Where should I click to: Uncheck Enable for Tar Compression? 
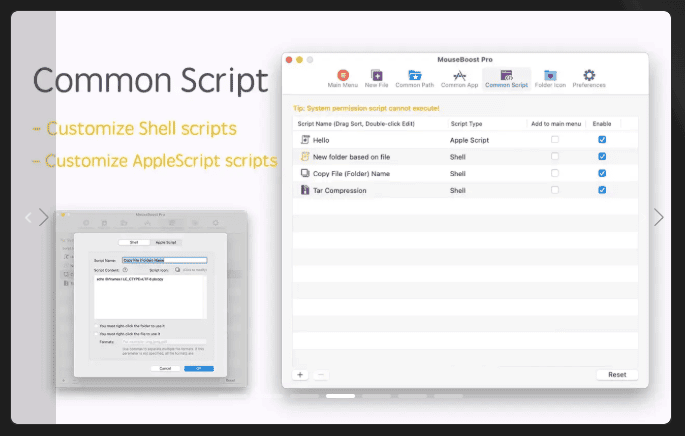click(x=602, y=190)
